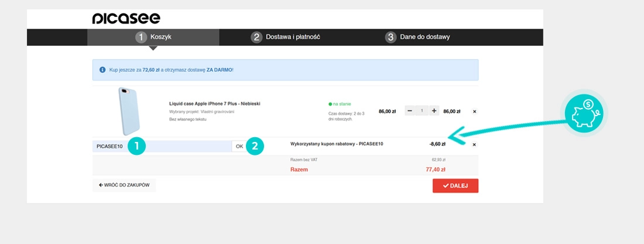This screenshot has height=244, width=644.
Task: Go to the Dostawa i płatność step
Action: tap(286, 37)
